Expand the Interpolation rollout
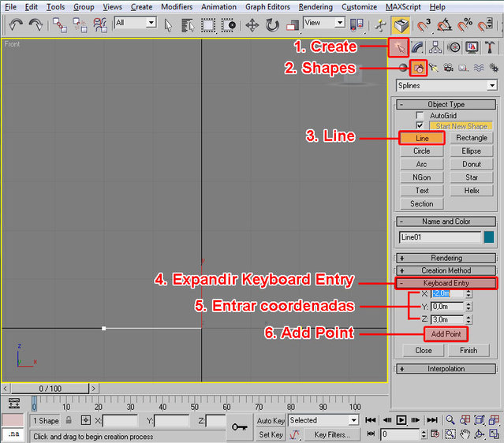The width and height of the screenshot is (504, 443). pos(446,368)
